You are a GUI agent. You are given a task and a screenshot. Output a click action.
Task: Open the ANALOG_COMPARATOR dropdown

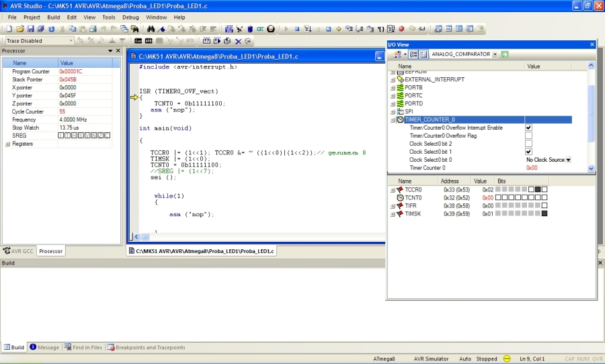click(495, 54)
